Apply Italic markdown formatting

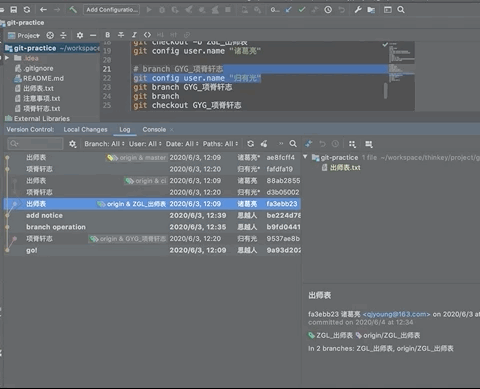134,35
